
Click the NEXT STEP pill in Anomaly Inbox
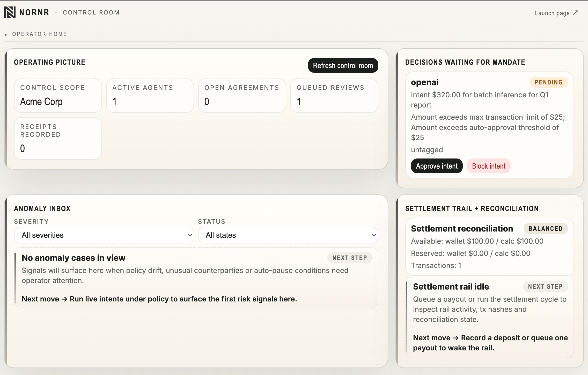[350, 258]
